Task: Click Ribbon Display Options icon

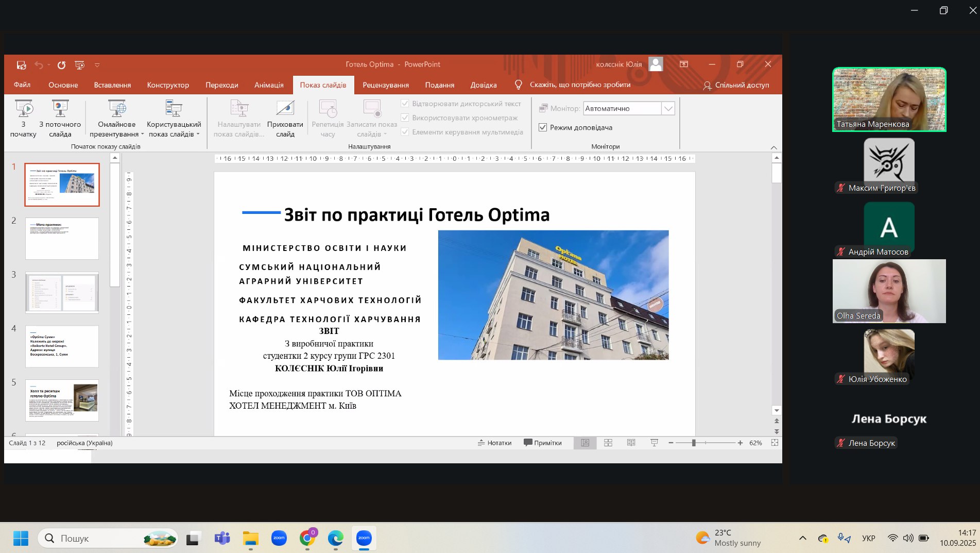Action: (684, 64)
